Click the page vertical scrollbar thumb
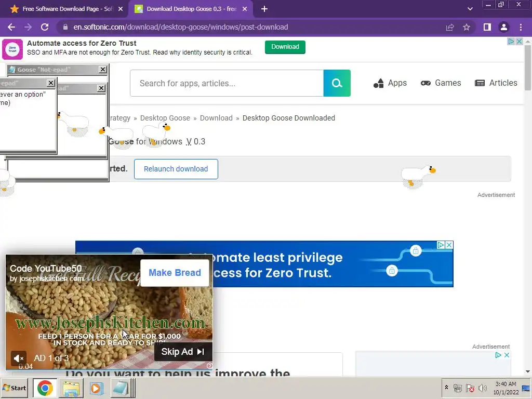The width and height of the screenshot is (532, 399). click(x=528, y=68)
